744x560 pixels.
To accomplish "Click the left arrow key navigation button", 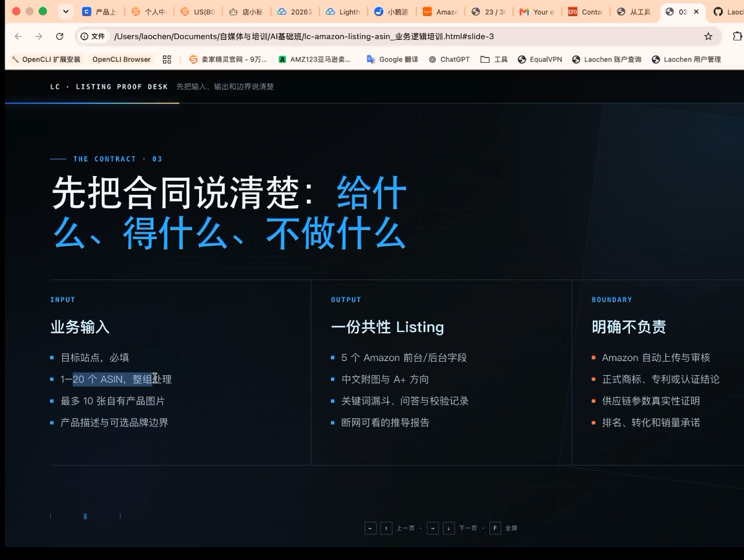I will pyautogui.click(x=370, y=528).
